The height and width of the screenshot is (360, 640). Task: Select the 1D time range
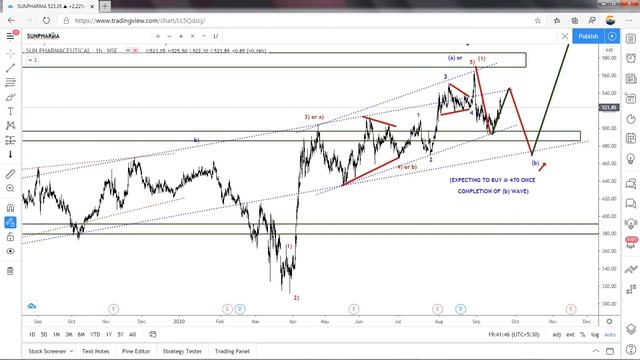[x=32, y=334]
